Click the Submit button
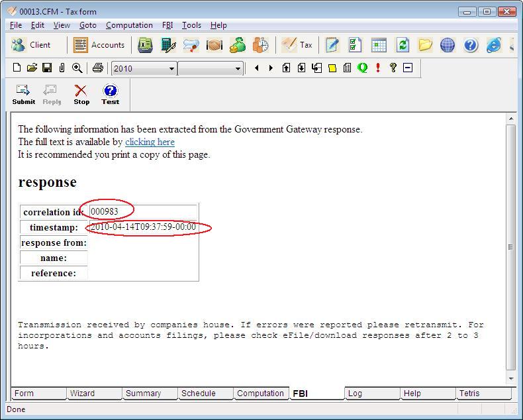The height and width of the screenshot is (420, 523). [23, 95]
